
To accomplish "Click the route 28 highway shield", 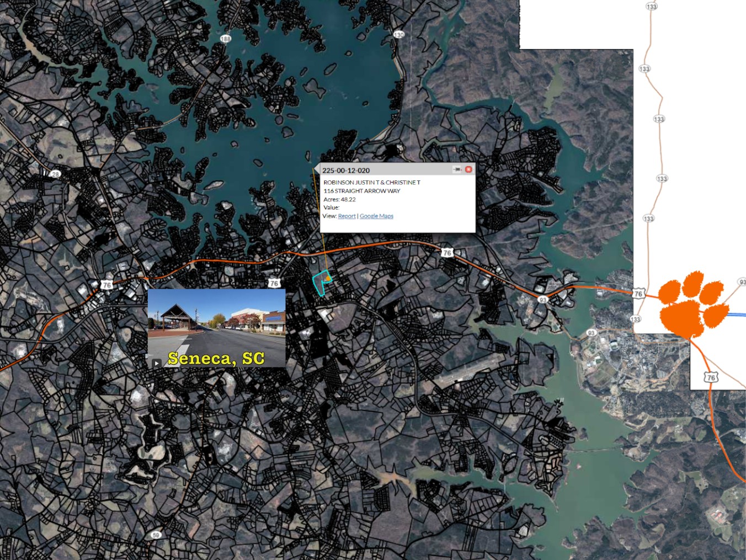I will click(55, 174).
